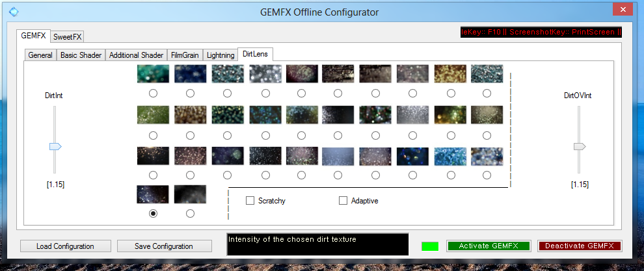Click the [1.15] value under DirtInt
The width and height of the screenshot is (644, 271).
coord(55,185)
